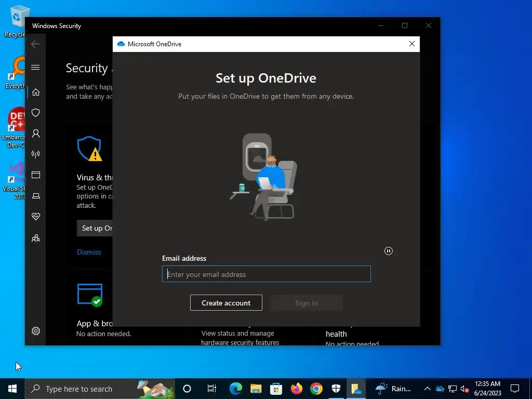Open Family options in sidebar
532x399 pixels.
(x=36, y=238)
